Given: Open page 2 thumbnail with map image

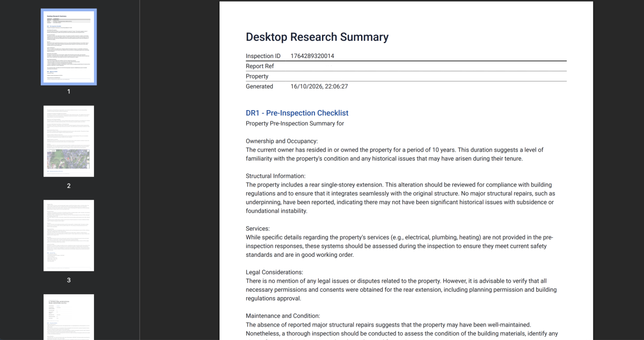Looking at the screenshot, I should pos(69,141).
